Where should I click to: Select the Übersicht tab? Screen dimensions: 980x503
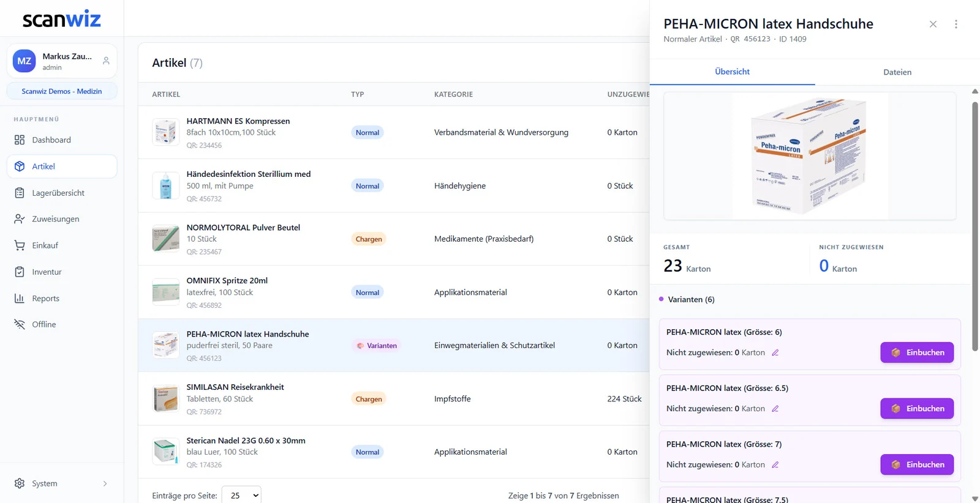click(733, 72)
